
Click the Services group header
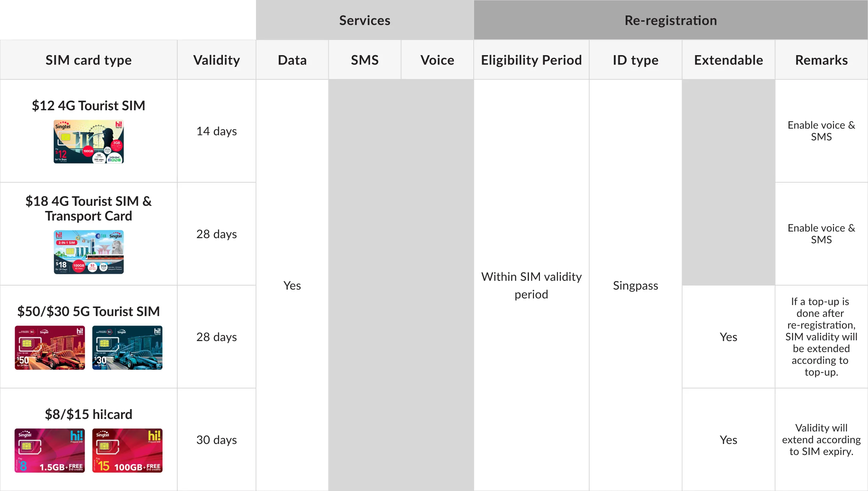coord(364,20)
